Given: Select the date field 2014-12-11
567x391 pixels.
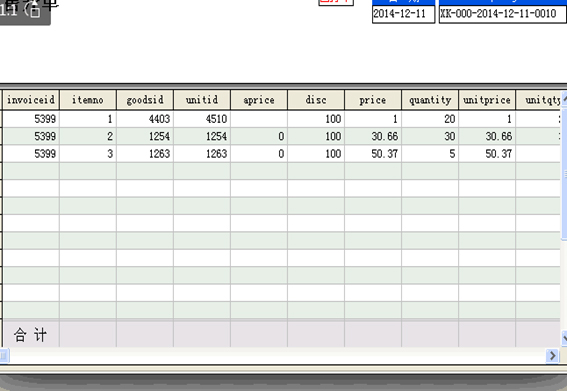Looking at the screenshot, I should click(404, 14).
